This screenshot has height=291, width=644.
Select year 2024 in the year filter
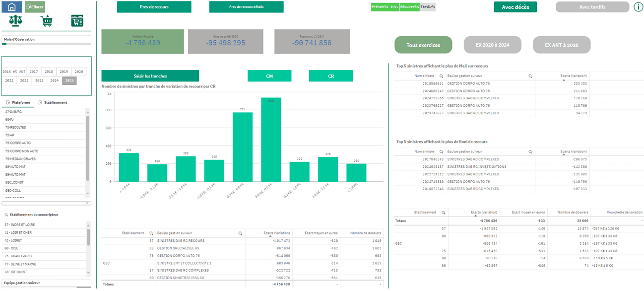55,80
